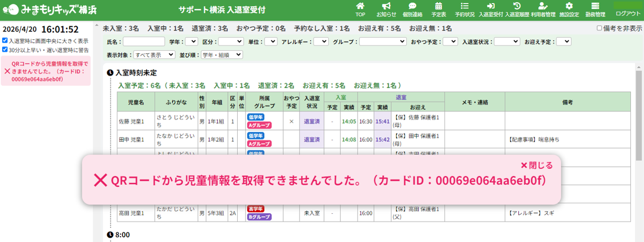This screenshot has width=644, height=242.
Task: Expand the グループ filter dropdown
Action: 382,42
